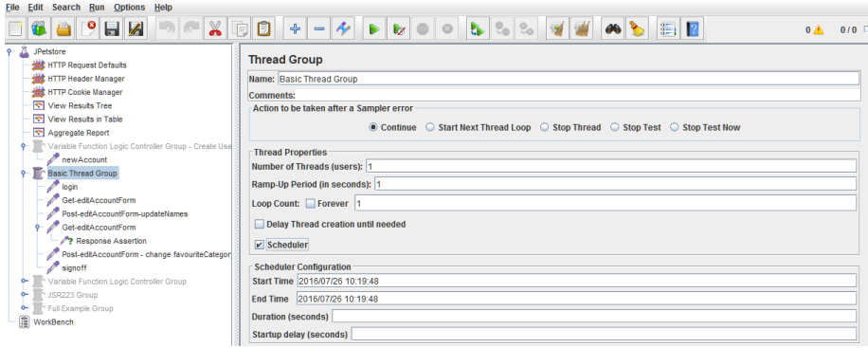The width and height of the screenshot is (868, 348).
Task: Click the Toggle enable/disable toolbar icon
Action: [x=344, y=28]
